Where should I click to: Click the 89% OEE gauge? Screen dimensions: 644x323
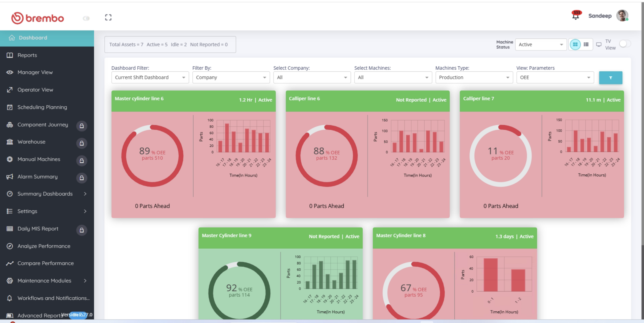152,156
